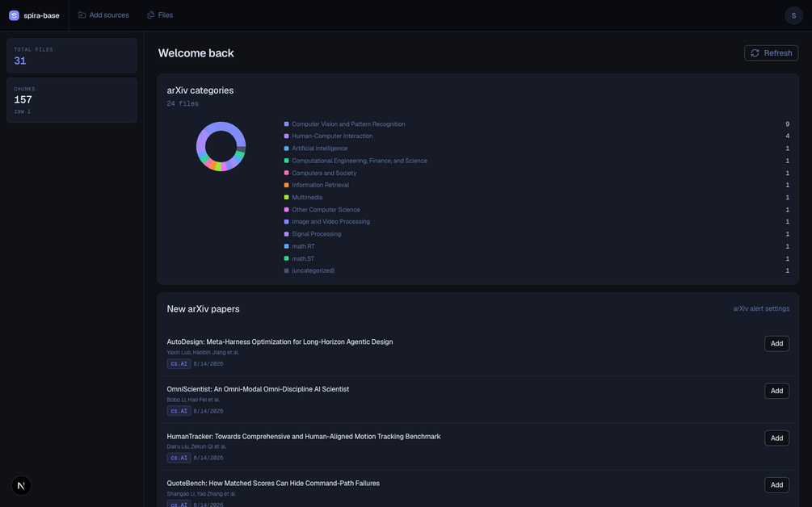Add the QuoteBench paper
This screenshot has height=507, width=812.
tap(776, 484)
